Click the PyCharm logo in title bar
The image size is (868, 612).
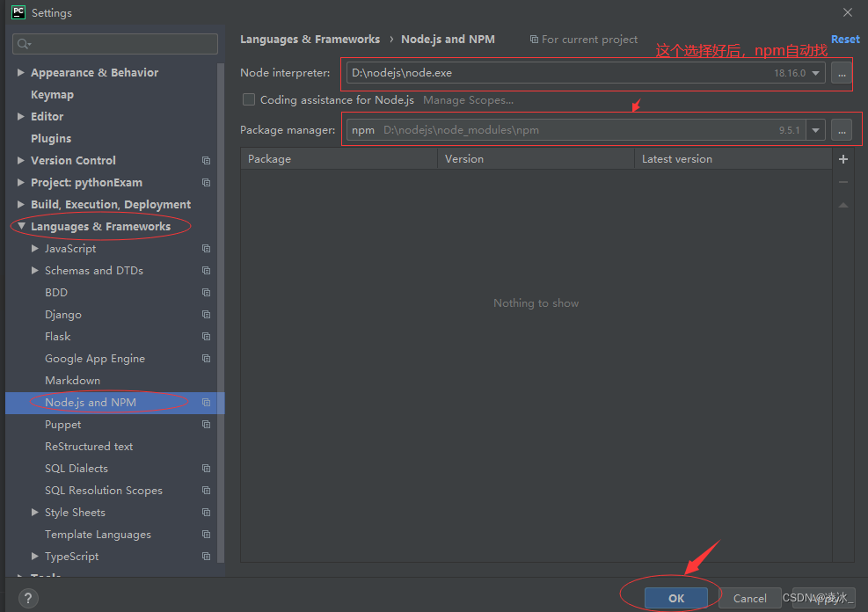pos(18,12)
